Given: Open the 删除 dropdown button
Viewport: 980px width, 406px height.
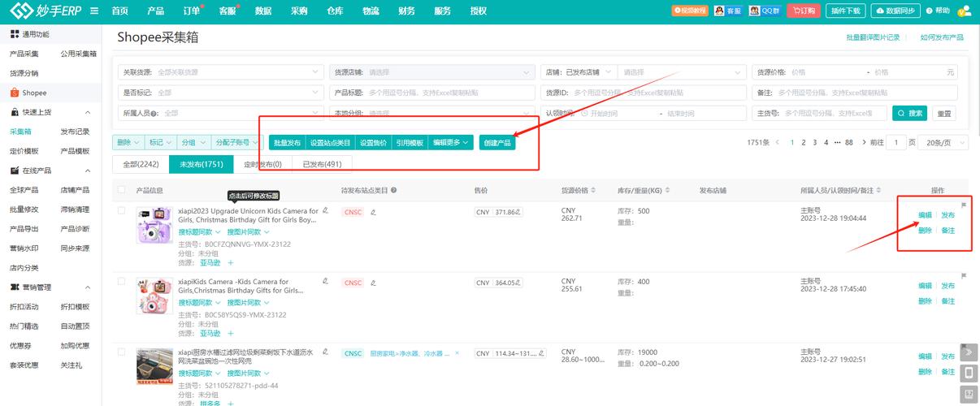Looking at the screenshot, I should coord(128,142).
